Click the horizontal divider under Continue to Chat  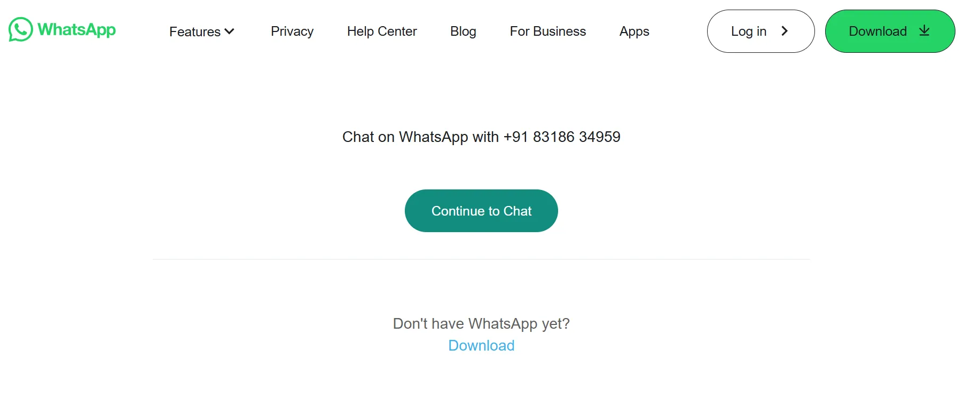tap(481, 259)
